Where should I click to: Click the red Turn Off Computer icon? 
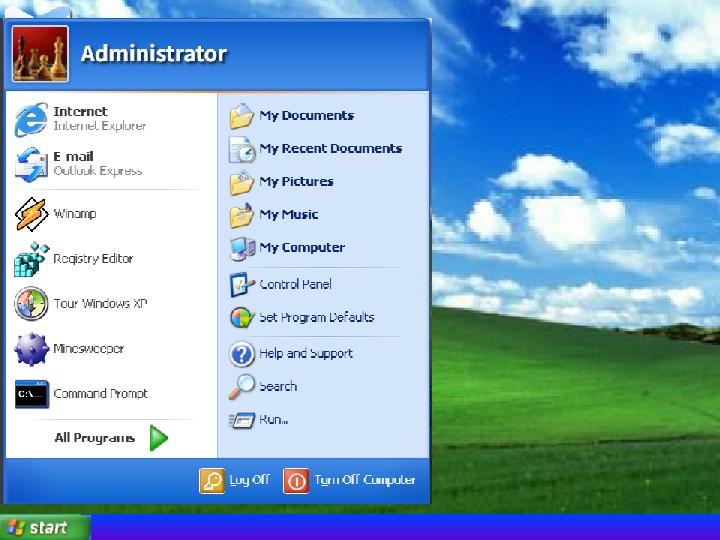pyautogui.click(x=296, y=480)
